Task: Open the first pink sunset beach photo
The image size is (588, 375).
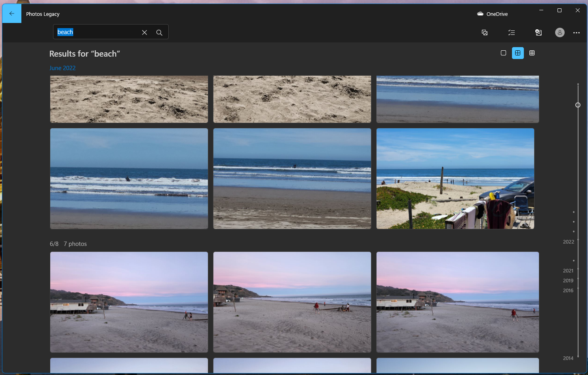Action: tap(129, 302)
